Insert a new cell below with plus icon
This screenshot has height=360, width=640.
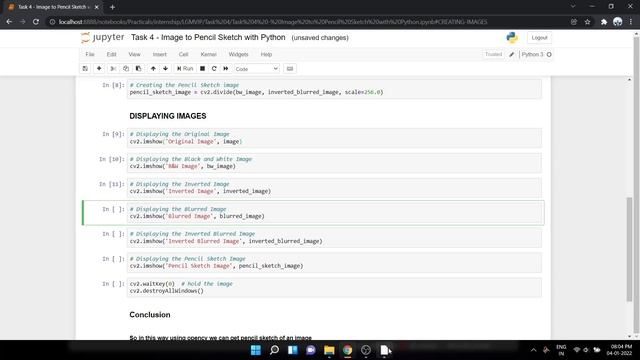pos(99,69)
